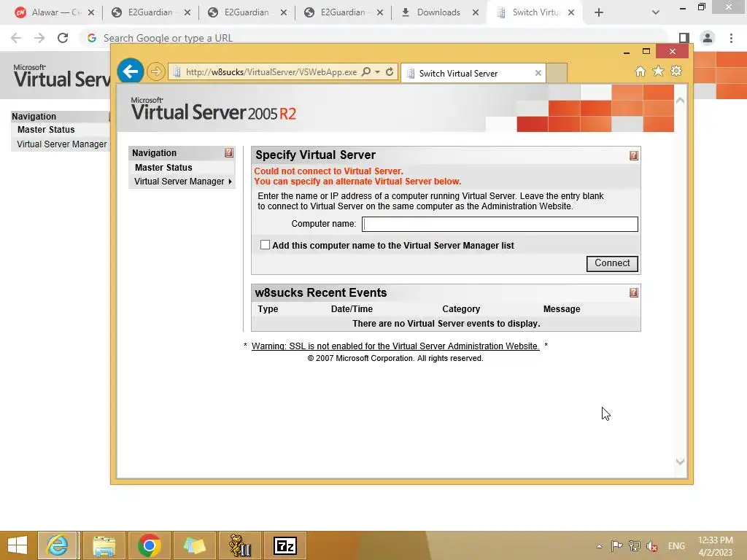Viewport: 747px width, 560px height.
Task: Click the IE address bar URL
Action: tap(271, 72)
